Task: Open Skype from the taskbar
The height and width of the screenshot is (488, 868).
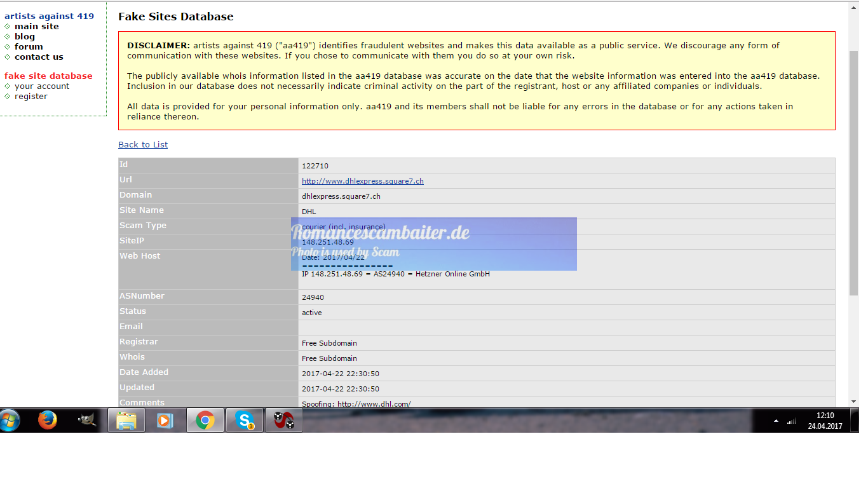Action: [245, 420]
